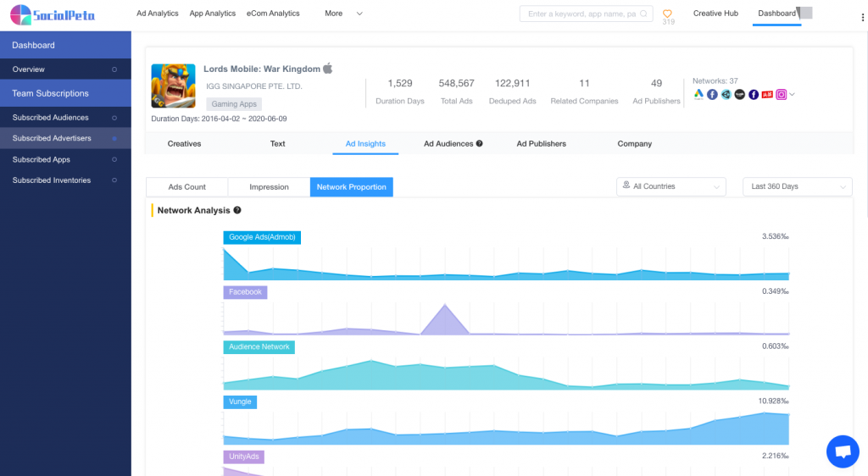
Task: Click the Ad Audiences help icon
Action: click(x=480, y=143)
